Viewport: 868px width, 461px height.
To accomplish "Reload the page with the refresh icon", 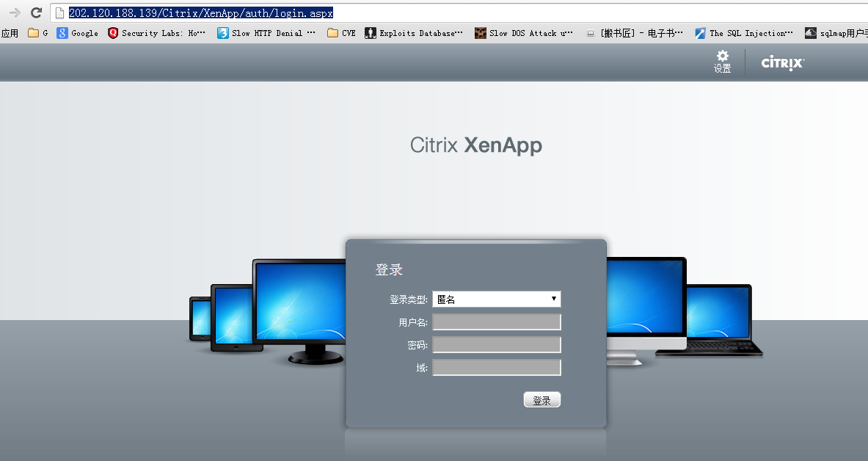I will pos(37,12).
